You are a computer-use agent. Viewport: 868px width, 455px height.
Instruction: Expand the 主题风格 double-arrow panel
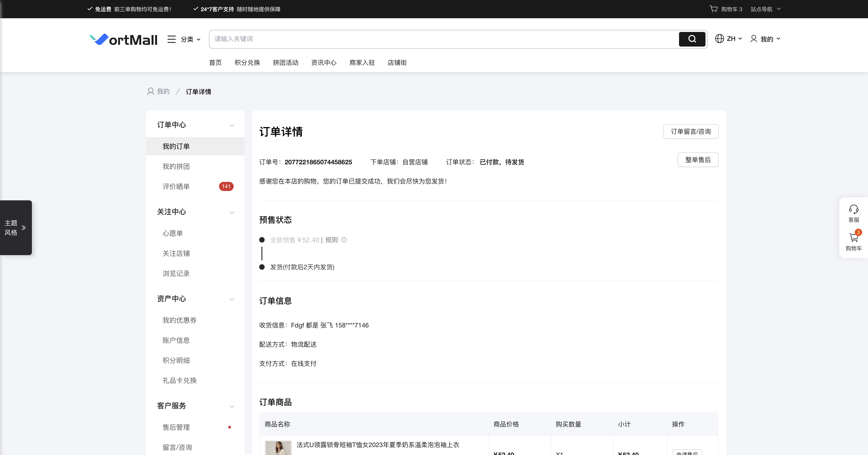(x=23, y=228)
